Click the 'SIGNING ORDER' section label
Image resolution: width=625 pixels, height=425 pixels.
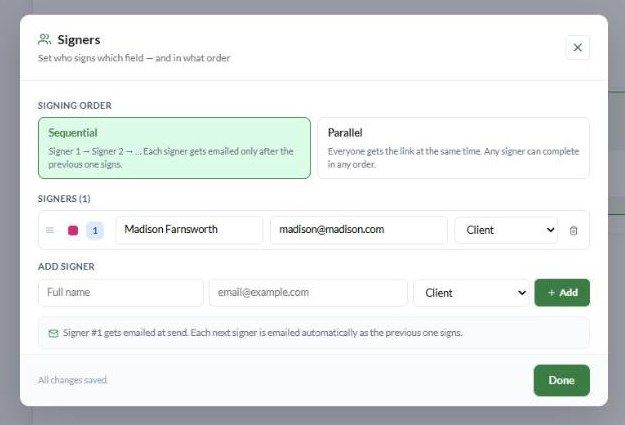coord(75,106)
